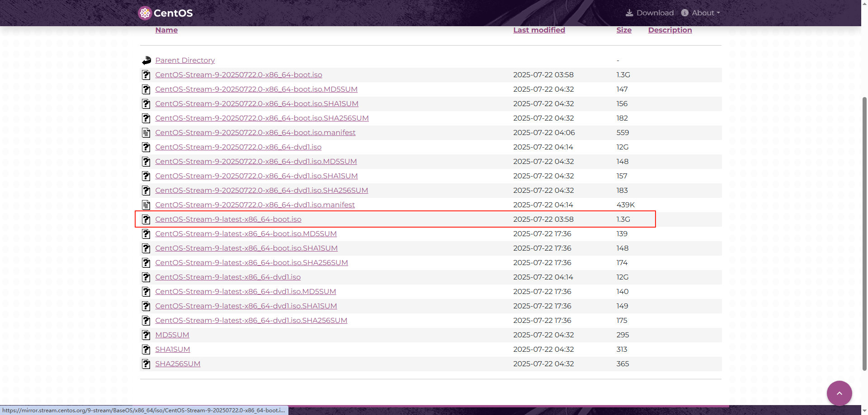The width and height of the screenshot is (868, 415).
Task: Click the CentOS logo icon
Action: click(x=145, y=13)
